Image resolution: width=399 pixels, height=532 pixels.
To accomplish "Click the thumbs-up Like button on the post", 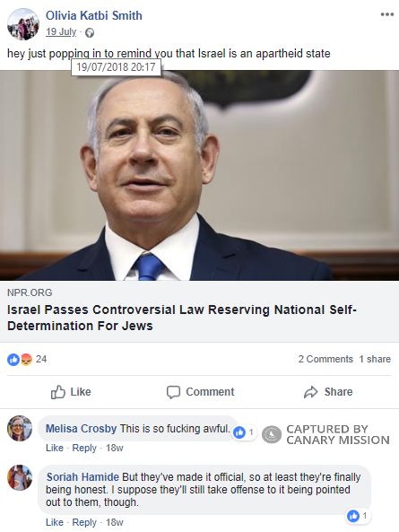I will pos(71,392).
